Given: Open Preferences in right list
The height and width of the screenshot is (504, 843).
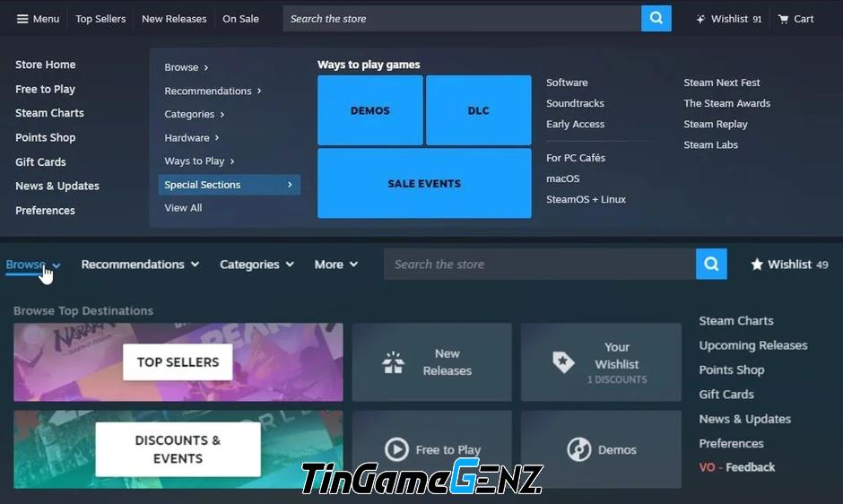Looking at the screenshot, I should [x=731, y=444].
